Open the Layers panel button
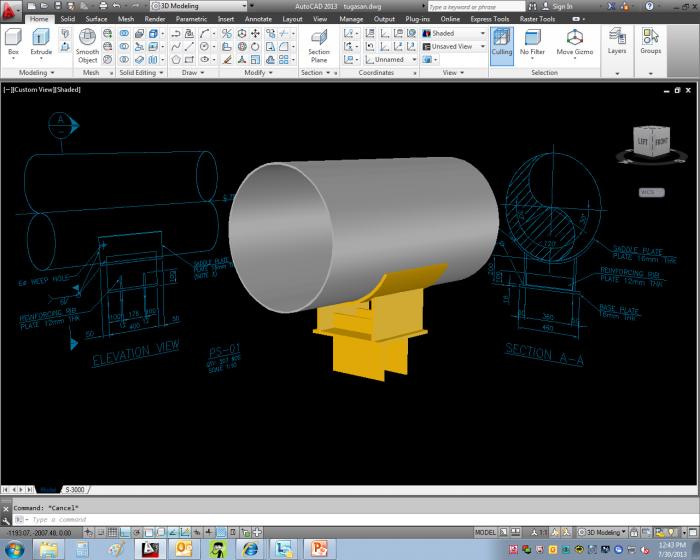 point(617,42)
